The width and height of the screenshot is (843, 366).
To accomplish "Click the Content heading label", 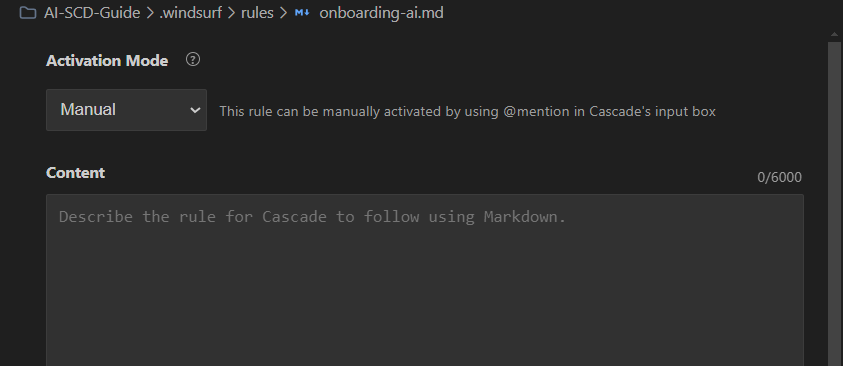I will (75, 173).
